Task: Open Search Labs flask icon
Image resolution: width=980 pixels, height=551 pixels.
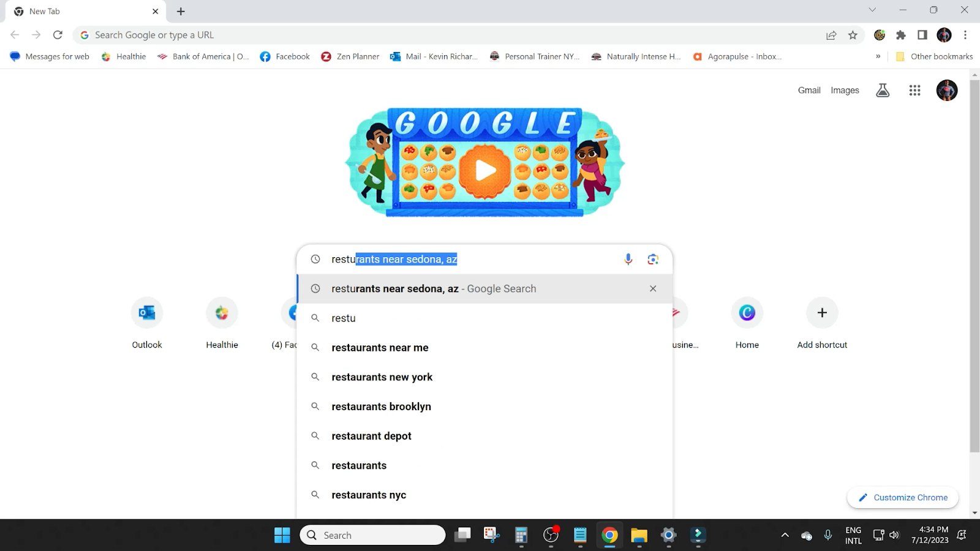Action: coord(883,91)
